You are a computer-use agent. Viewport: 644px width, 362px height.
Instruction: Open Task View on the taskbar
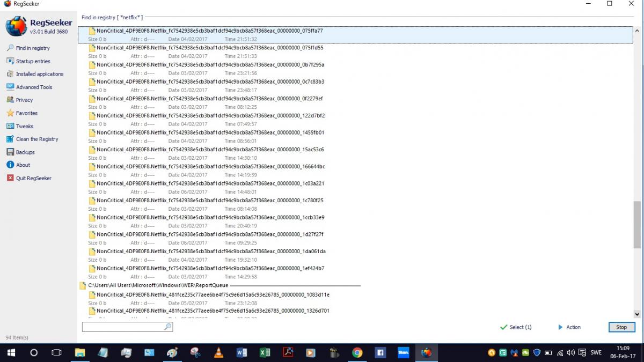56,353
